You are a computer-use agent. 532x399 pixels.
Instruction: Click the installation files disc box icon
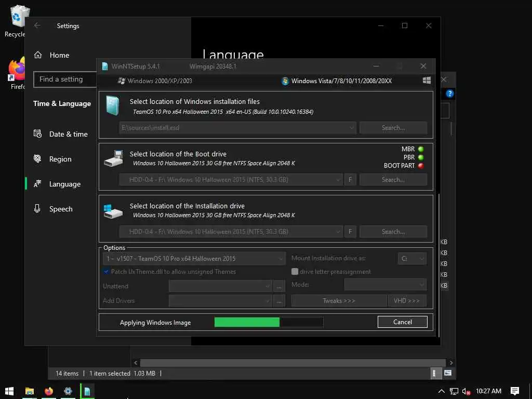(113, 105)
